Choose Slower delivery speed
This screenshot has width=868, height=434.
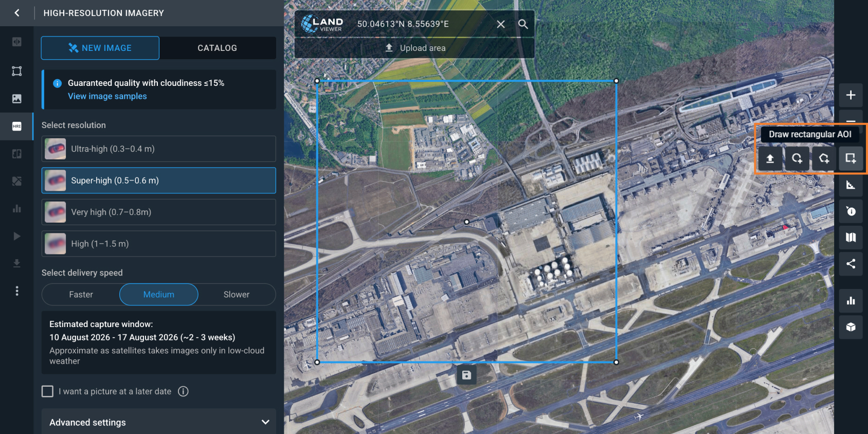coord(237,295)
